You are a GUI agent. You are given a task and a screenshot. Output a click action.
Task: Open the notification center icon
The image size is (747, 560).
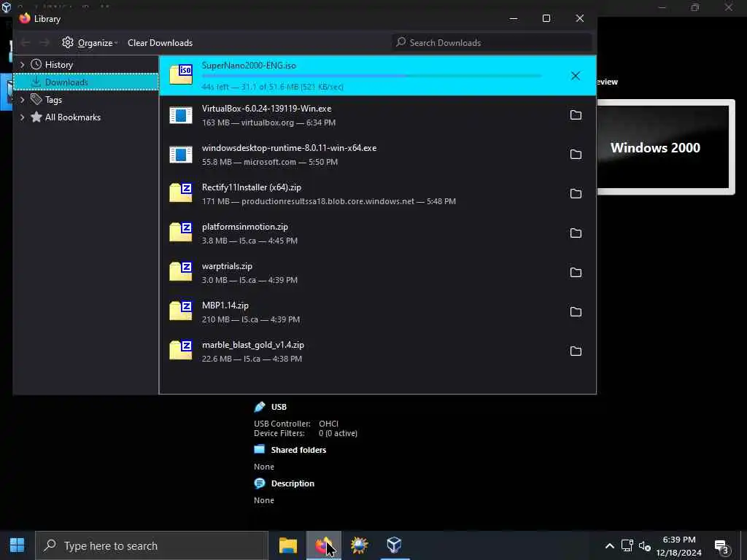pos(722,547)
